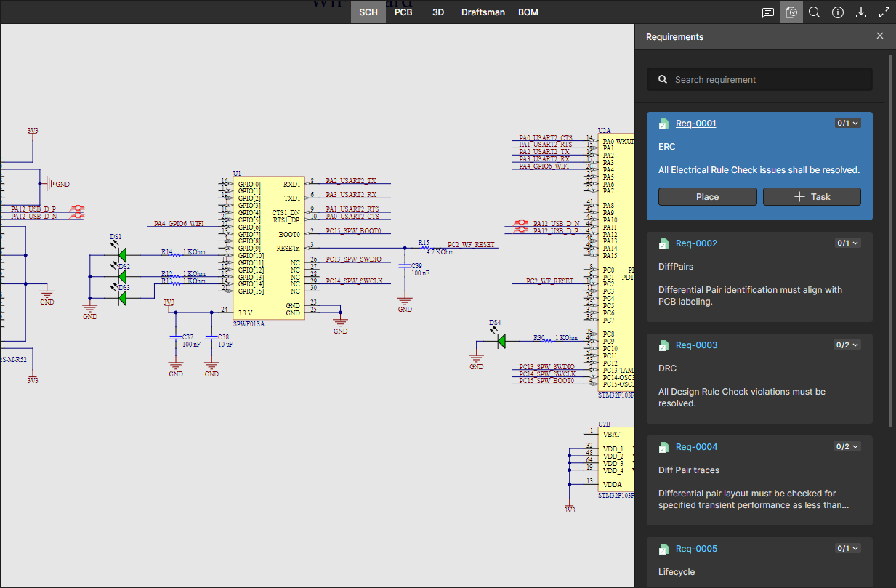The height and width of the screenshot is (588, 896).
Task: Click the DRC title in Req-0003
Action: point(667,368)
